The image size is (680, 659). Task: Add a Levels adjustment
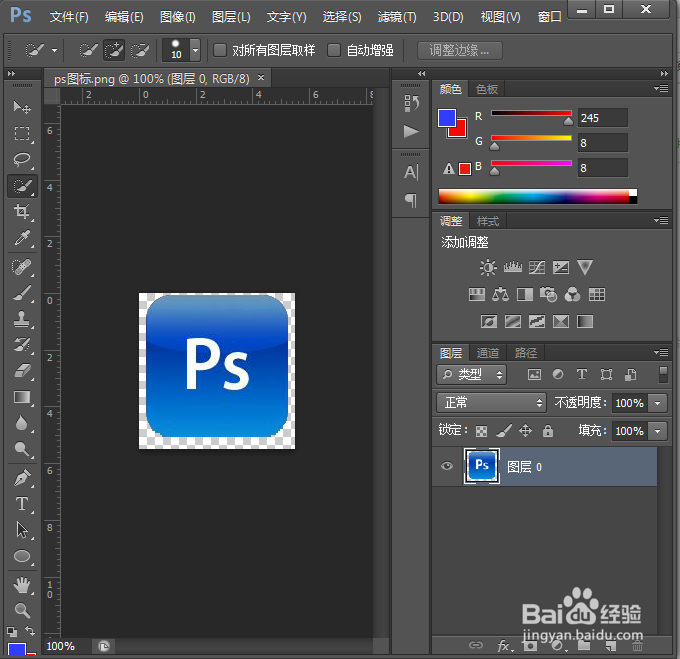point(513,268)
